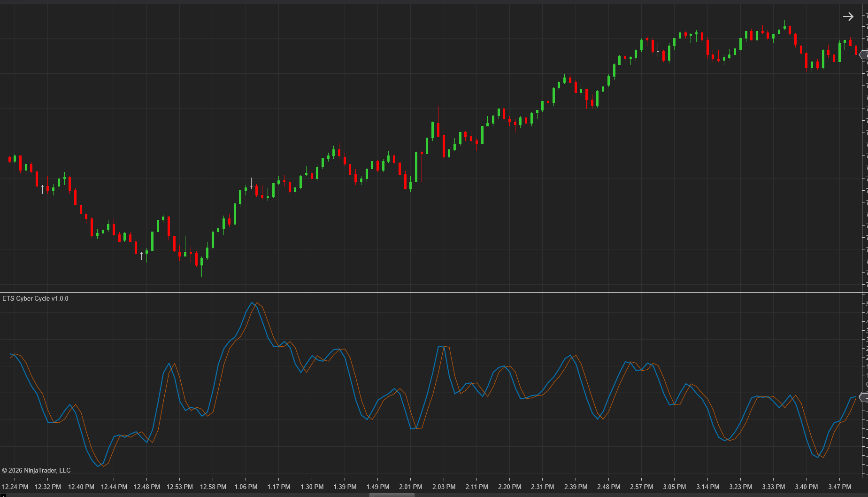Select the indicator's highest peak near 1:06 PM
Image resolution: width=868 pixels, height=497 pixels.
click(252, 303)
